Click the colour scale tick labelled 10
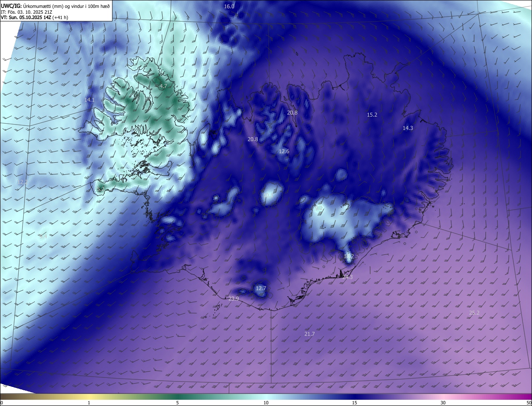532x406 pixels. pos(266,403)
